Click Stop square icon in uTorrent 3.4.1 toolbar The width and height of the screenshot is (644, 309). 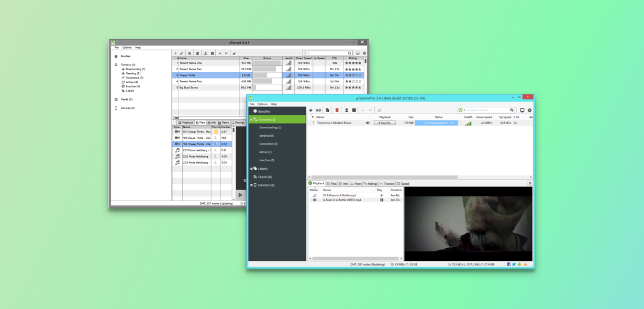[212, 53]
